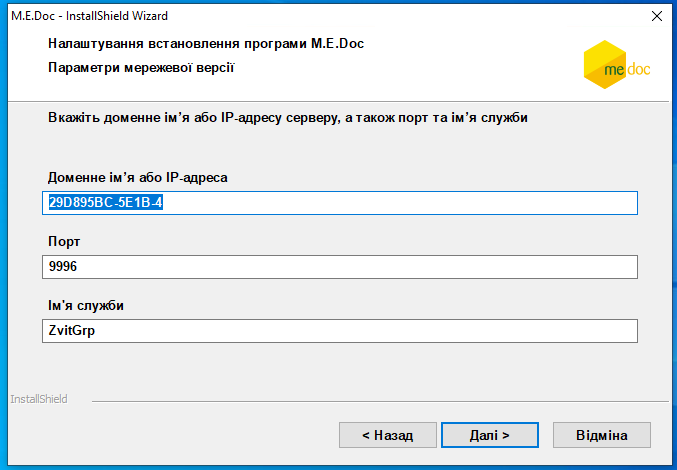Place cursor on the '9996' port value
This screenshot has width=677, height=470.
[62, 267]
